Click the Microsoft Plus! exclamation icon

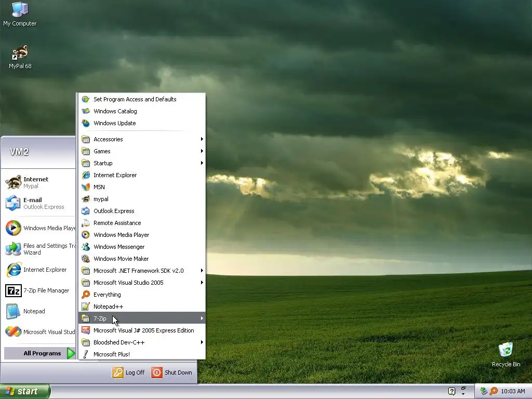(x=86, y=354)
